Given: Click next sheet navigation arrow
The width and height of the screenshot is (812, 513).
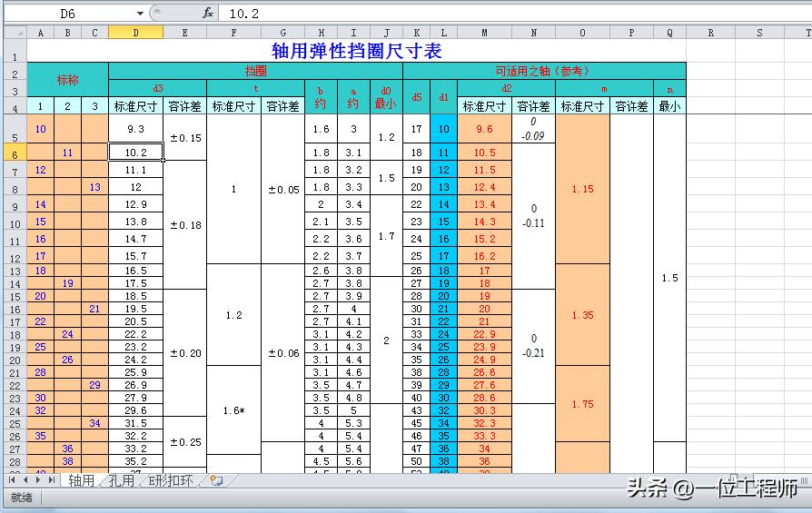Looking at the screenshot, I should point(38,480).
